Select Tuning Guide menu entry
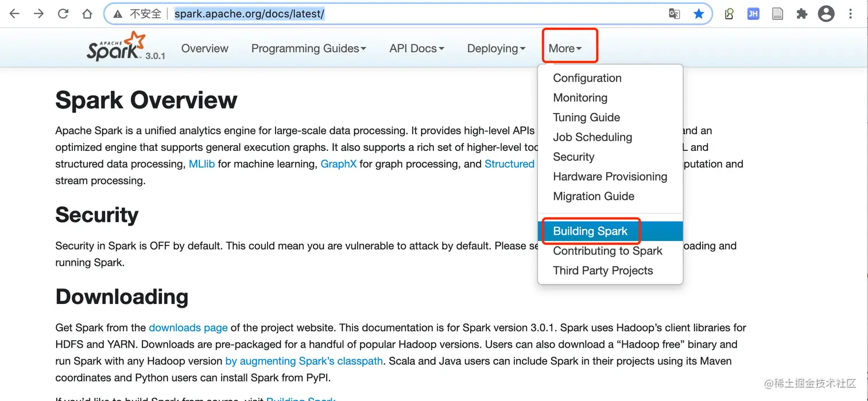 click(610, 118)
